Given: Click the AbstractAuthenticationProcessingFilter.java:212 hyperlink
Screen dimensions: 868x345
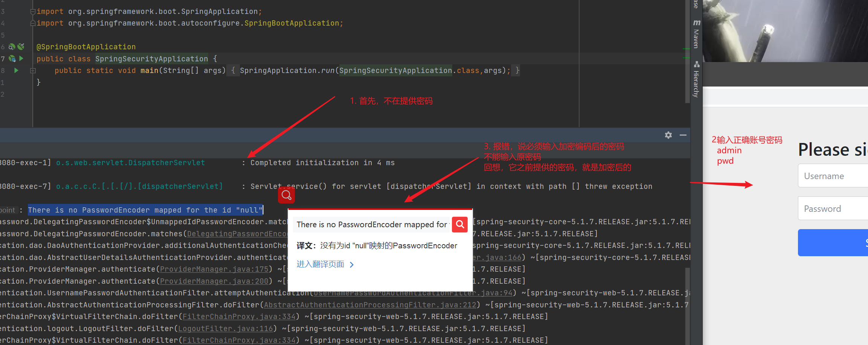Looking at the screenshot, I should 370,305.
